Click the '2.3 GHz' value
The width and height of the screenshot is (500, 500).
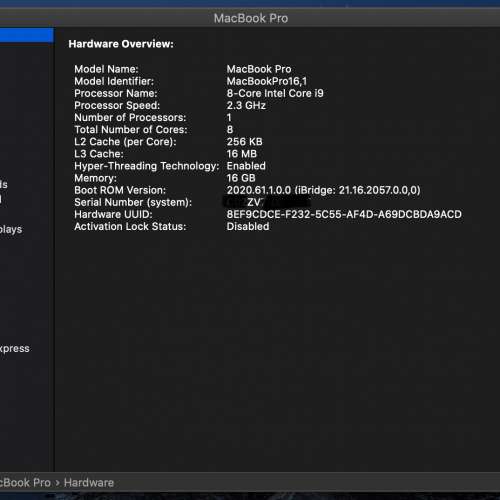click(246, 105)
